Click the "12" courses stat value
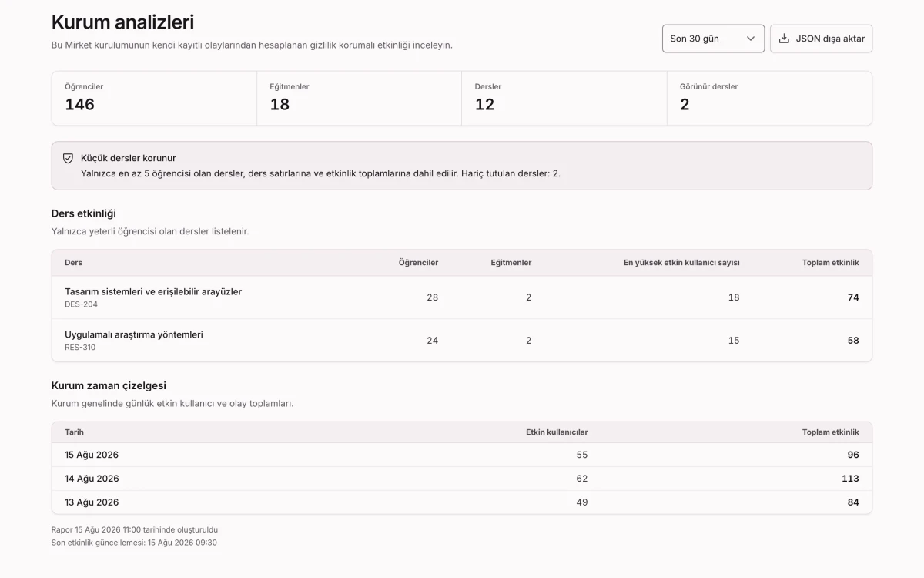Viewport: 924px width, 578px height. pyautogui.click(x=484, y=105)
